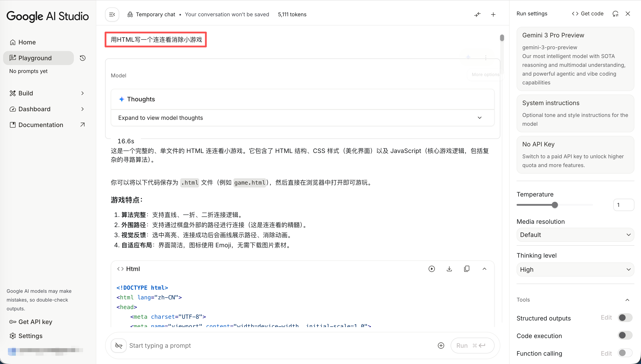Screen dimensions: 641x364
Task: Download the Html code block
Action: pyautogui.click(x=449, y=269)
